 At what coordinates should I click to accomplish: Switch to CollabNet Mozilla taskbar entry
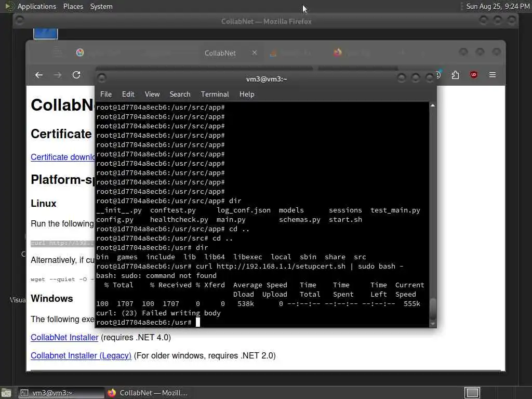148,393
